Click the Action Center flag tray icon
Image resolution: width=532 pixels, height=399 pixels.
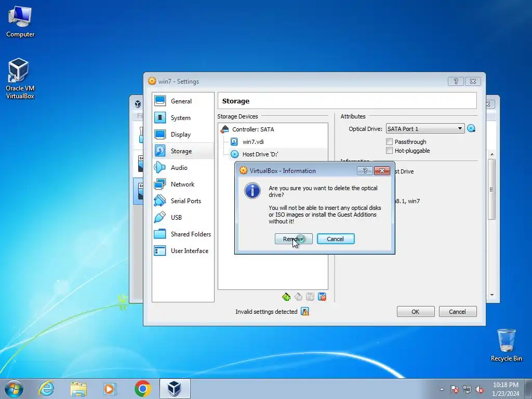pyautogui.click(x=455, y=389)
